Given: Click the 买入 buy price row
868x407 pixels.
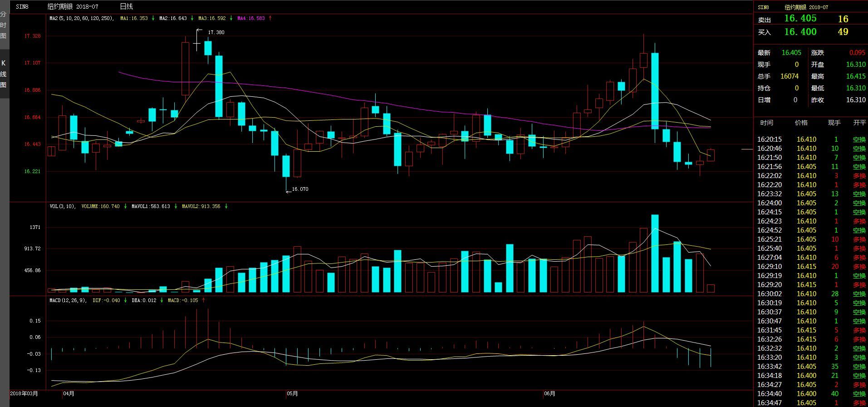Looking at the screenshot, I should coord(810,32).
